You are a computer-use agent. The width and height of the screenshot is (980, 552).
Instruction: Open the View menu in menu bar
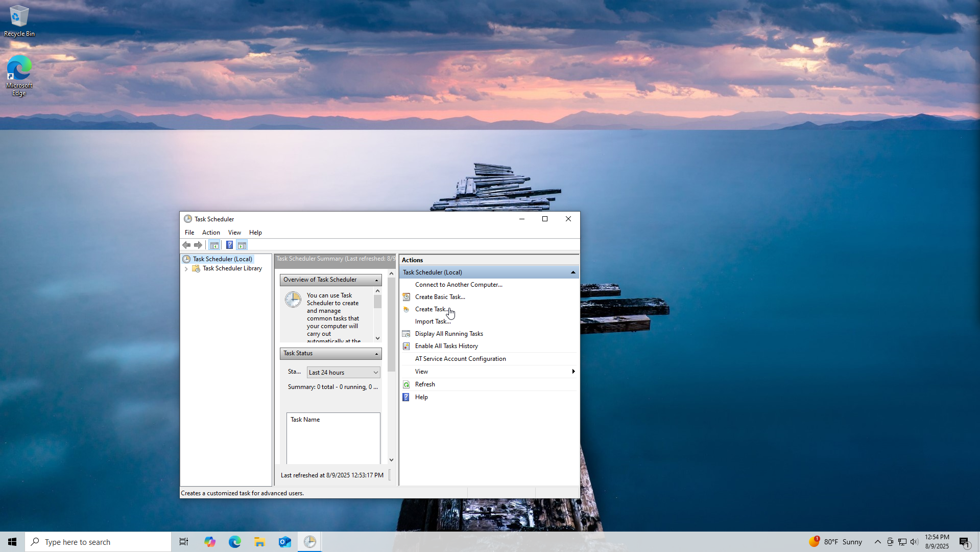click(234, 233)
